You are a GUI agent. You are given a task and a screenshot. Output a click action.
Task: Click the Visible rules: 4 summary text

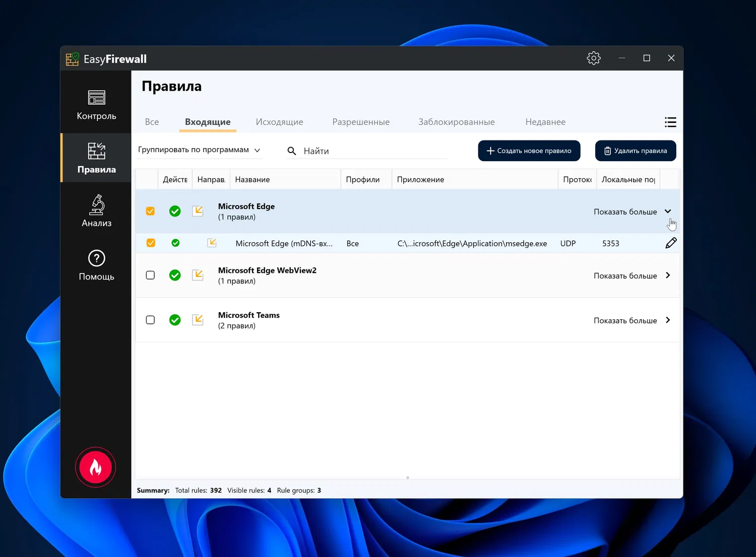pos(249,490)
